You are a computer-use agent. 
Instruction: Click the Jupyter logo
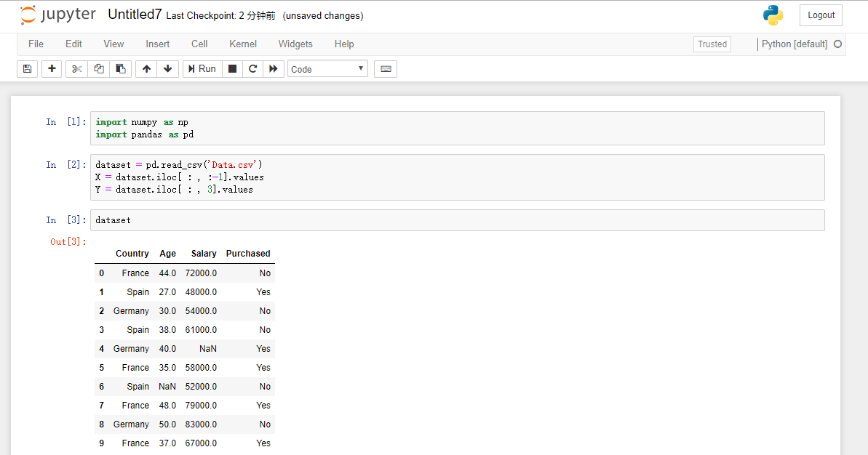(x=57, y=15)
